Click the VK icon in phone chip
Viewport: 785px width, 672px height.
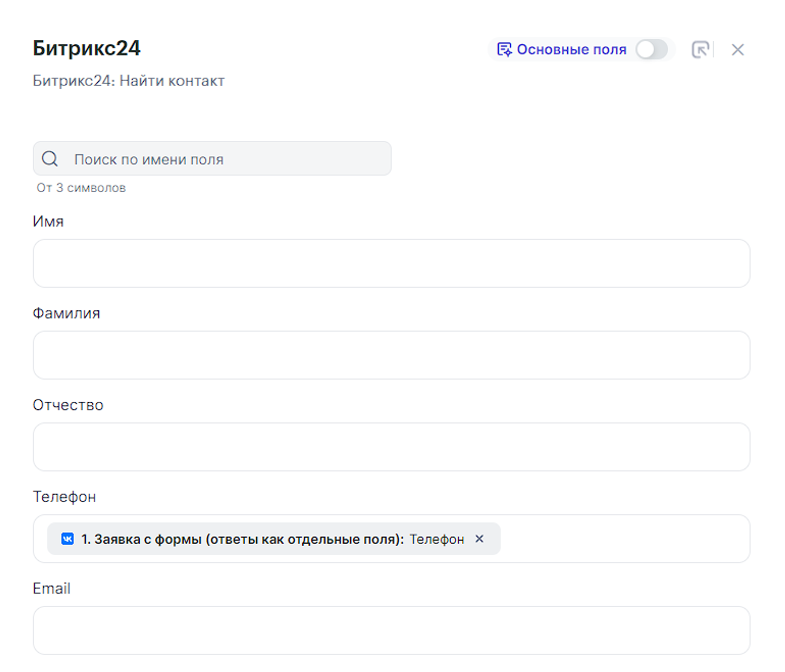tap(67, 539)
